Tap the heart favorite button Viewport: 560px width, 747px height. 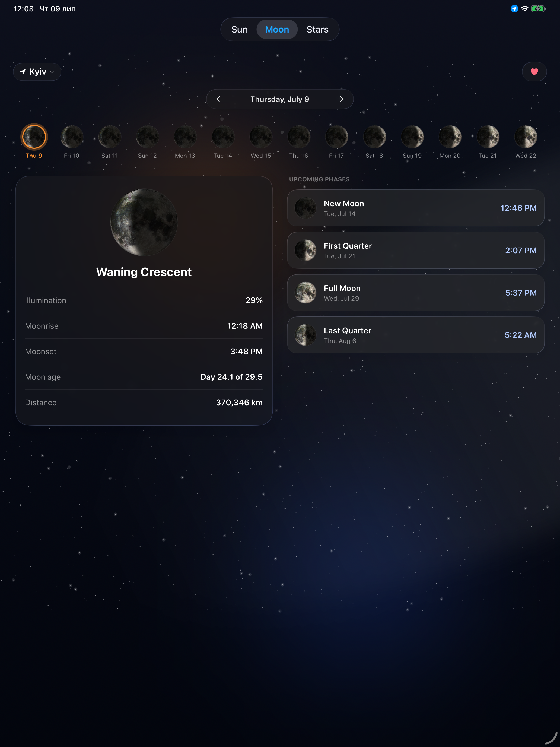pyautogui.click(x=534, y=72)
